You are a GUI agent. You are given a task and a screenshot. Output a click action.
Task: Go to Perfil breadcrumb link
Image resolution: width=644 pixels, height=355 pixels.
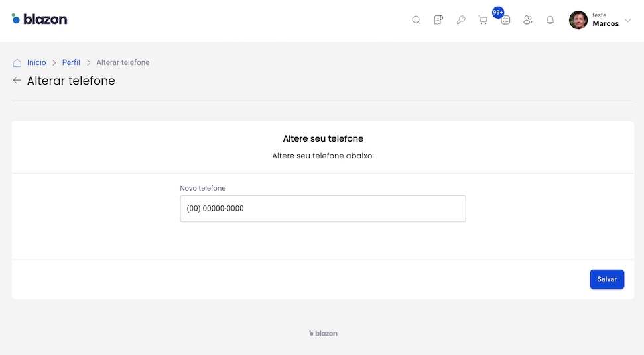71,62
